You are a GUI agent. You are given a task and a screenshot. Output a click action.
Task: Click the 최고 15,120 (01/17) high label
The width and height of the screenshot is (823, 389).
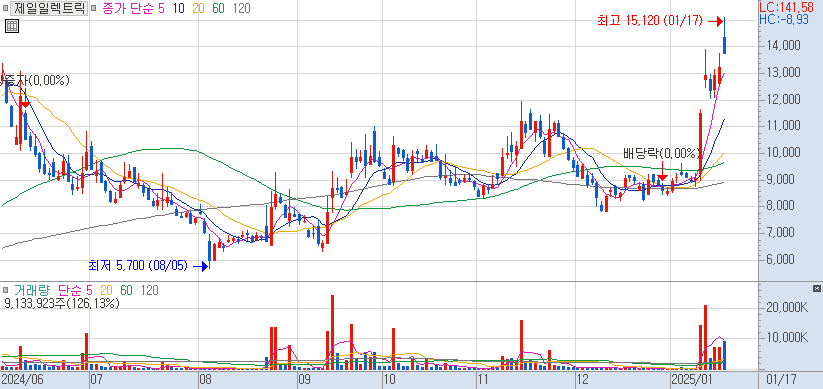tap(649, 21)
